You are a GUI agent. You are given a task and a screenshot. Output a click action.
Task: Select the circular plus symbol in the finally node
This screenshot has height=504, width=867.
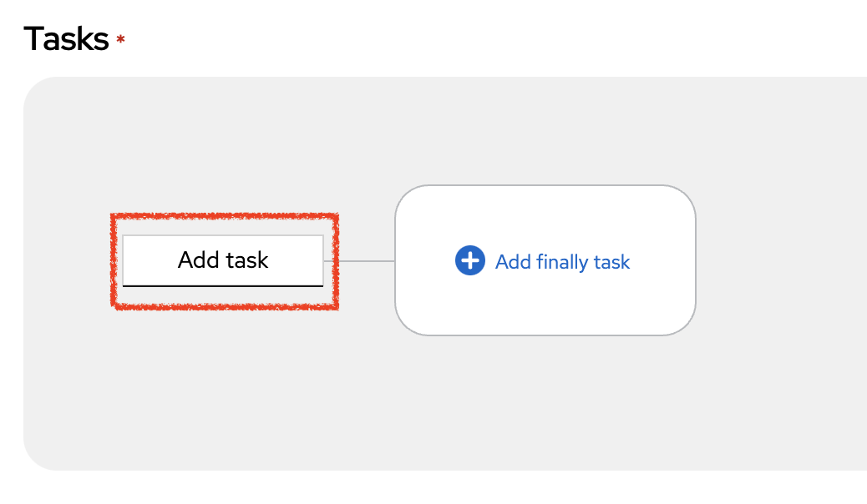tap(470, 260)
